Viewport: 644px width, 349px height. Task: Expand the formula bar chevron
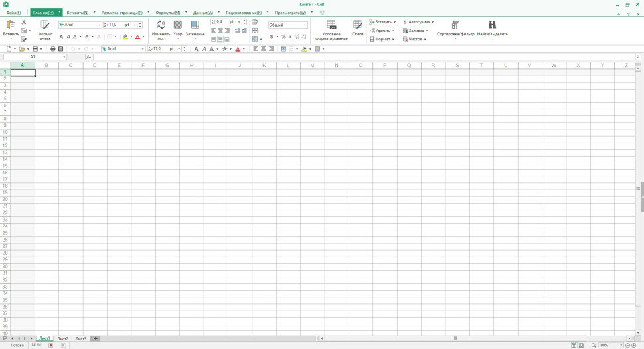pos(638,57)
